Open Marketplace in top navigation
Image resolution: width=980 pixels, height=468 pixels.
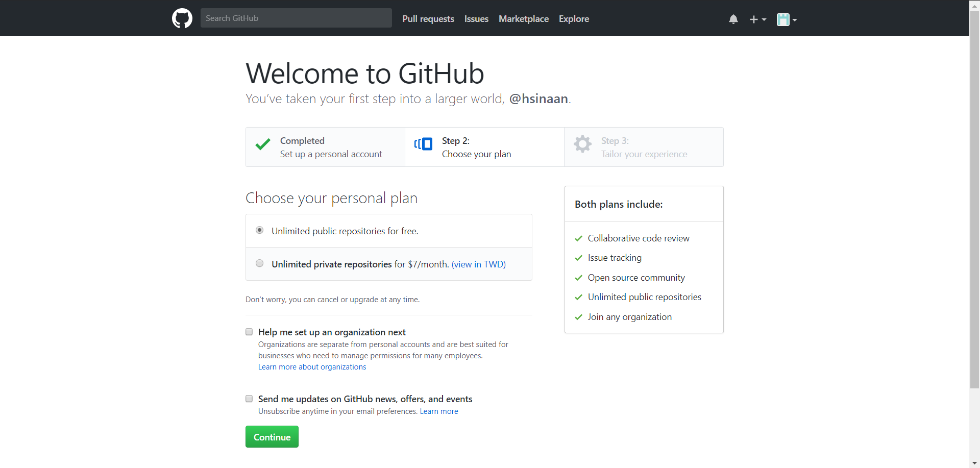(523, 19)
